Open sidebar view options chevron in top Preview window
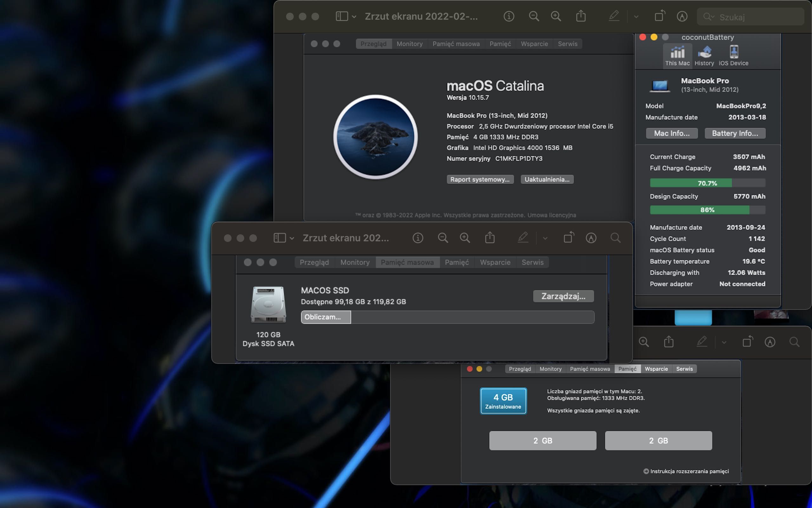The height and width of the screenshot is (508, 812). coord(354,17)
